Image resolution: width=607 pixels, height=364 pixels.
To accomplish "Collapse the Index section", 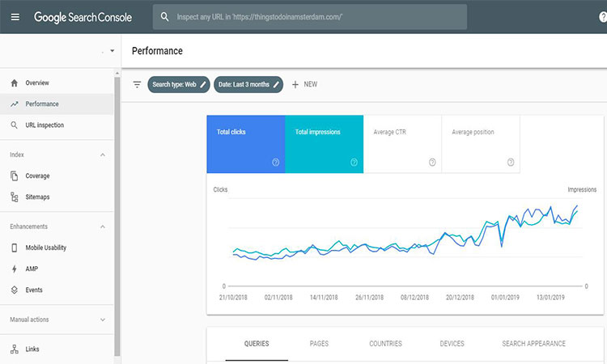I will (x=102, y=154).
